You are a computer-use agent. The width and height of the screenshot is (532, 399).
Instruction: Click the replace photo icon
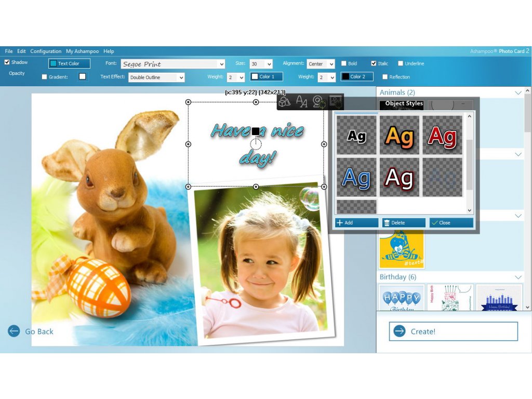point(336,101)
